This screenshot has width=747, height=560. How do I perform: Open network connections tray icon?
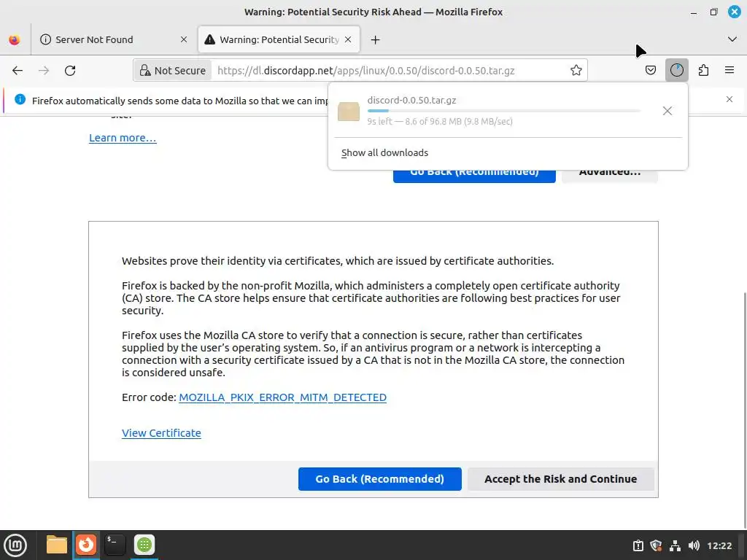pos(675,545)
